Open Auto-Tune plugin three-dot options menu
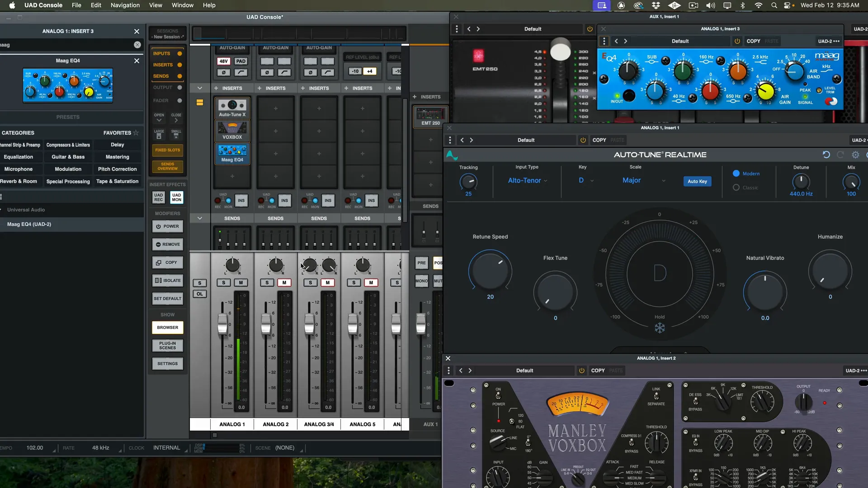Image resolution: width=868 pixels, height=488 pixels. pos(450,140)
